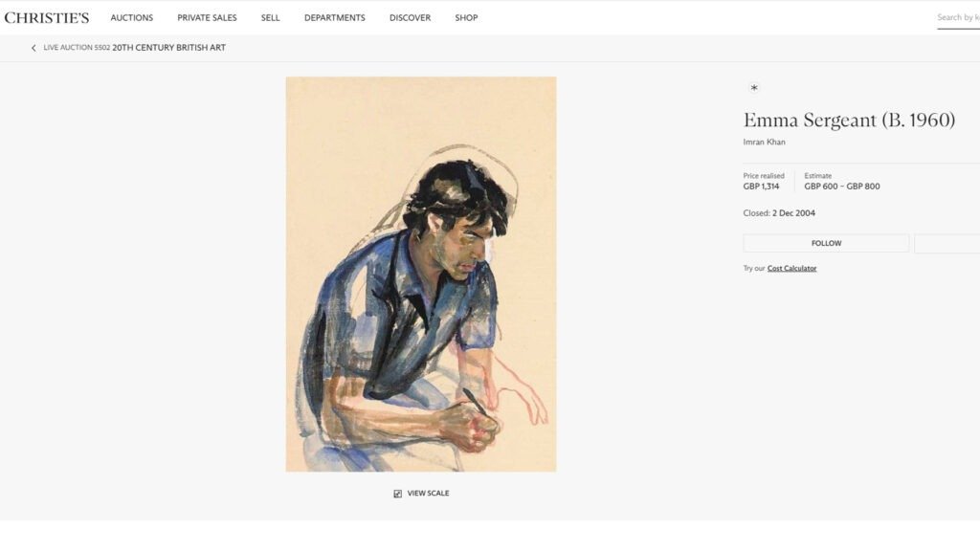
Task: Click the partially visible button beside Follow
Action: tap(947, 244)
